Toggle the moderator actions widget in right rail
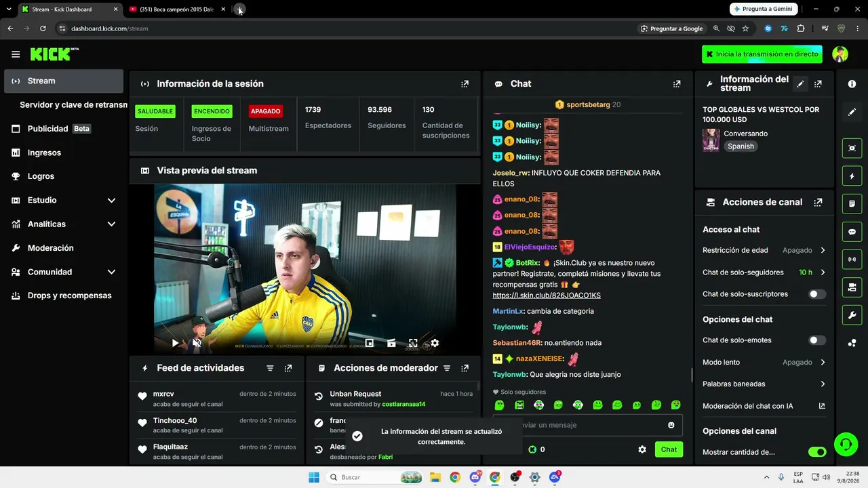 pyautogui.click(x=852, y=203)
